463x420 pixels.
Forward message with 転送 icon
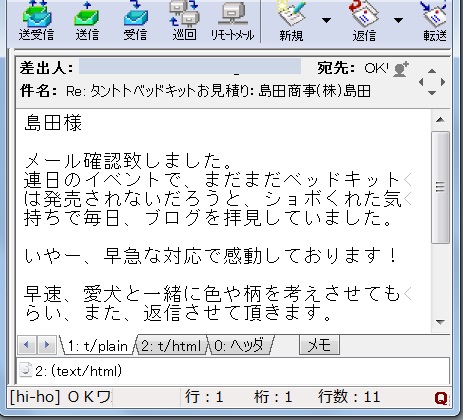pyautogui.click(x=435, y=21)
